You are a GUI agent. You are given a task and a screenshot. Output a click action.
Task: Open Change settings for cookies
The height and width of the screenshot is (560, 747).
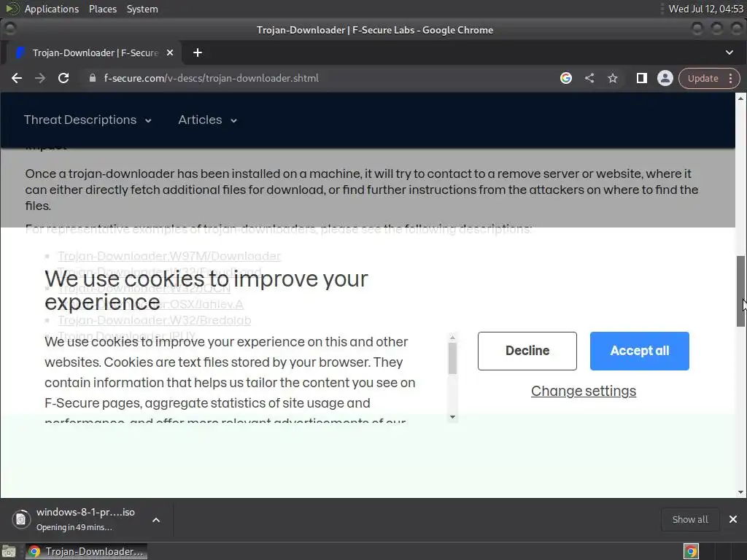584,391
